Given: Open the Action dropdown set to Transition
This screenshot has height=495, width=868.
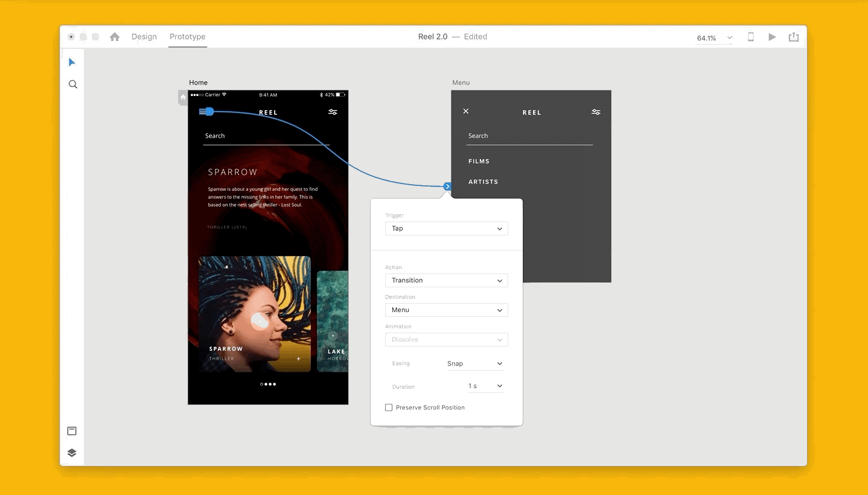Looking at the screenshot, I should (447, 281).
